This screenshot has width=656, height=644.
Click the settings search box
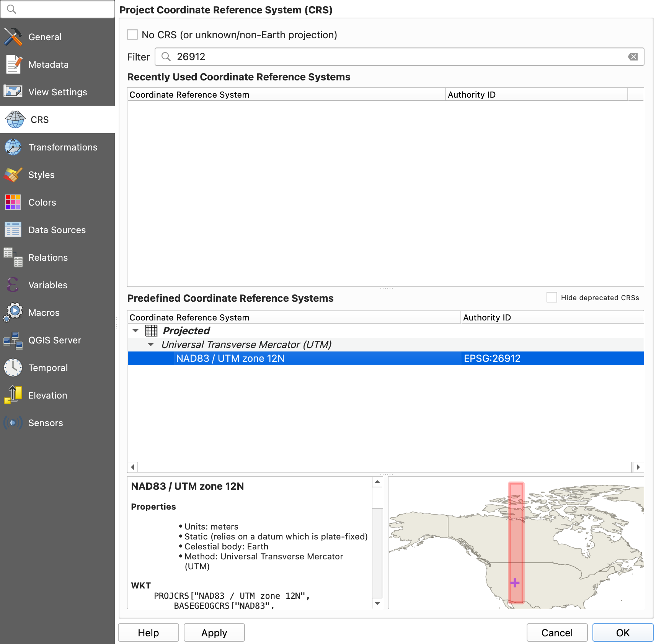(x=57, y=9)
